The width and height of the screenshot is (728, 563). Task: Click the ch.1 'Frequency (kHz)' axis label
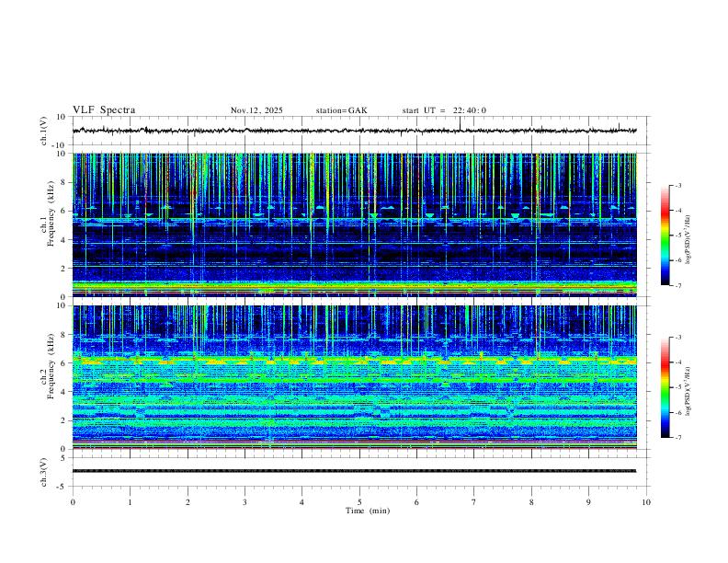(51, 213)
